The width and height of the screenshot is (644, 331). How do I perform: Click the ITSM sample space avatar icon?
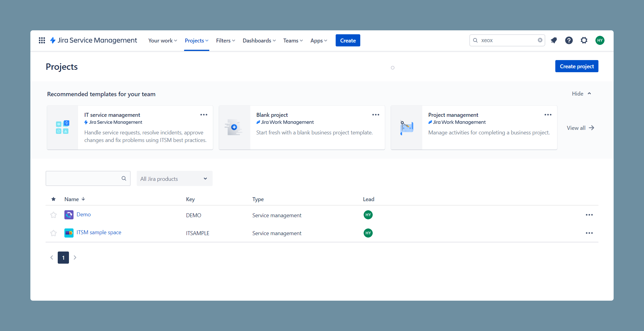69,233
